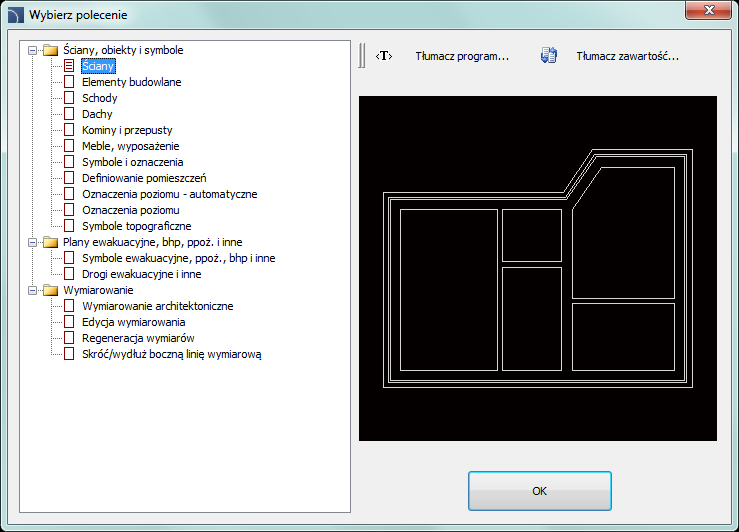Viewport: 739px width, 532px height.
Task: Select Skróć/wydłuż boczną linię wymiarową
Action: (172, 354)
